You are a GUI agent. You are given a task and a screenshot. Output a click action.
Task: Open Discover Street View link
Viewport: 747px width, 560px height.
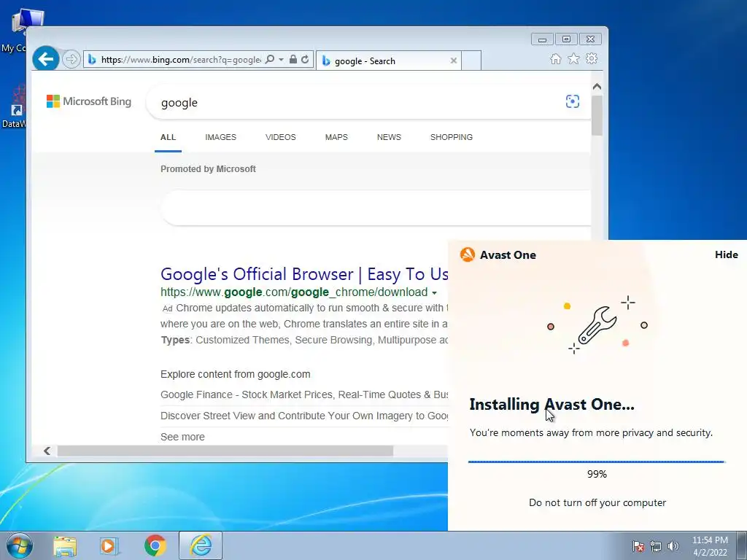pos(304,416)
